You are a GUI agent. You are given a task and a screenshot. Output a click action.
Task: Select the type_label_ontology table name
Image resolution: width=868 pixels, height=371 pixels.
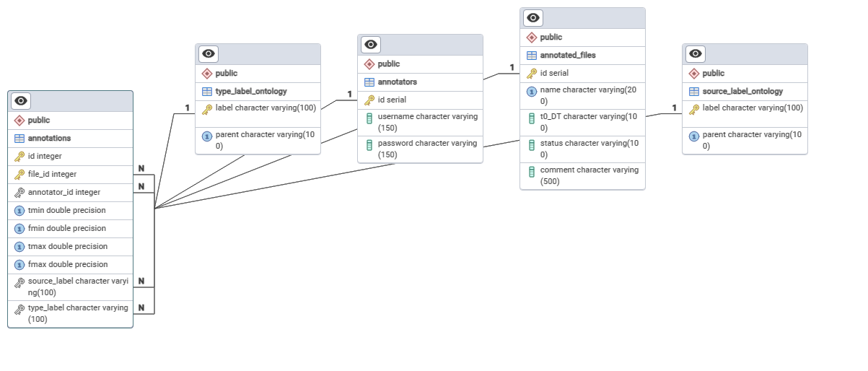point(250,91)
